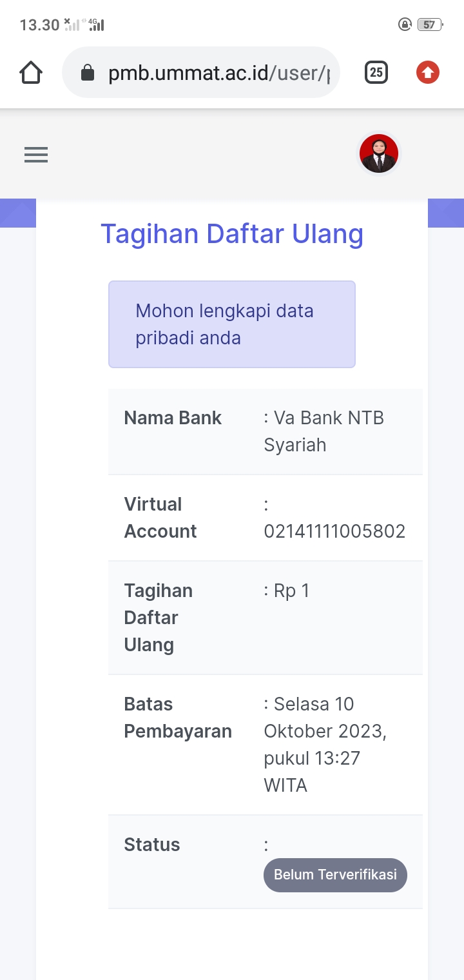Image resolution: width=464 pixels, height=980 pixels.
Task: Tap the virtual account number 02141111005802
Action: (334, 531)
